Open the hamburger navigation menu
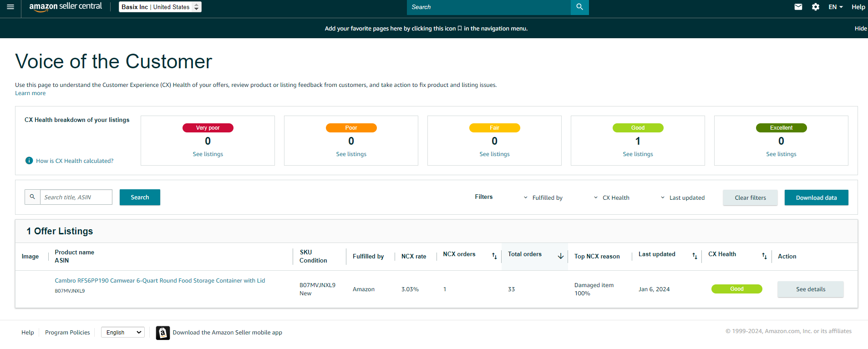The height and width of the screenshot is (349, 868). click(x=10, y=7)
